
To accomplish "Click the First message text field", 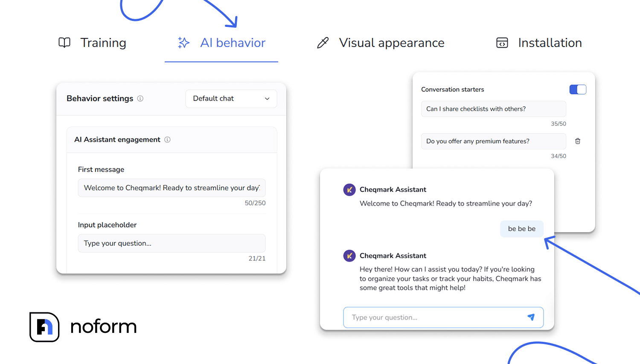I will point(172,188).
